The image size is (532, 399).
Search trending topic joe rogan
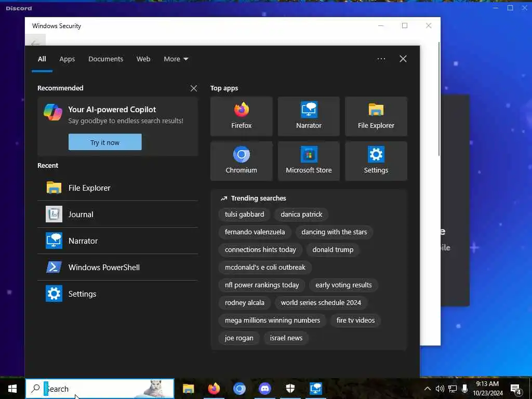coord(239,338)
